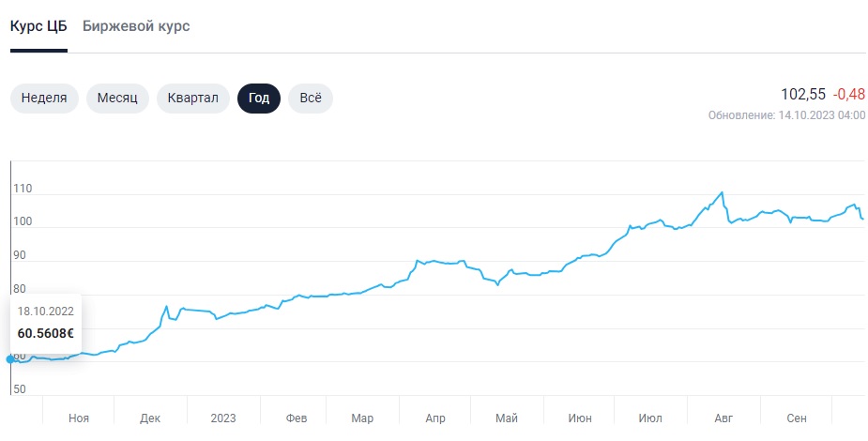Click the Июн month axis label
This screenshot has width=868, height=441.
pos(580,418)
